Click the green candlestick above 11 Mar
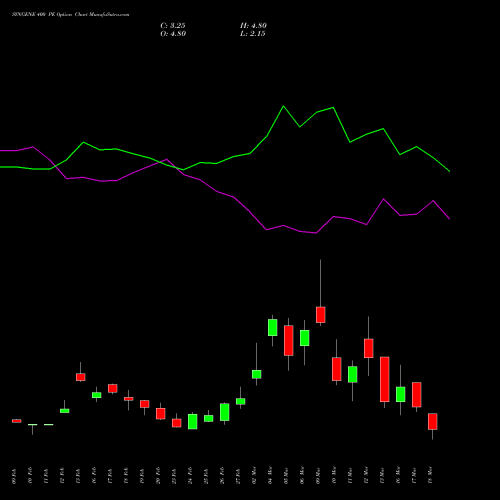The height and width of the screenshot is (500, 500). pyautogui.click(x=353, y=374)
